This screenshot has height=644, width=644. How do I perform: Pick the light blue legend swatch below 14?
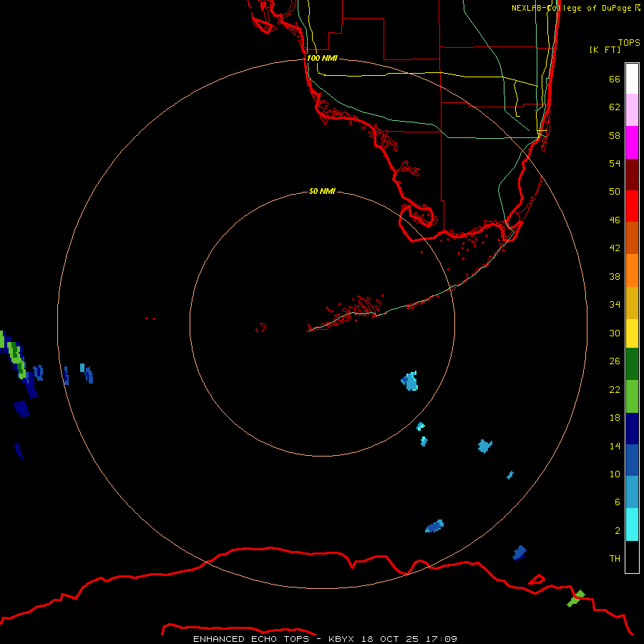coord(632,492)
